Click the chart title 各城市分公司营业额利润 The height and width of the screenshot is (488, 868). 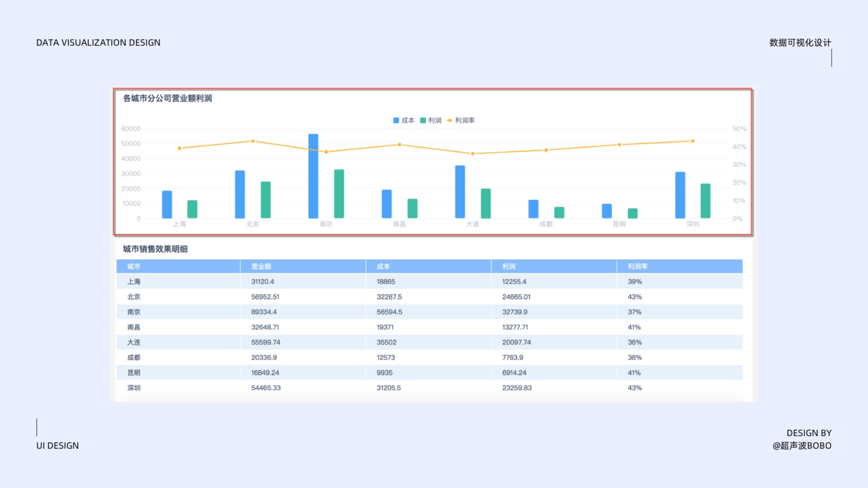(x=167, y=98)
